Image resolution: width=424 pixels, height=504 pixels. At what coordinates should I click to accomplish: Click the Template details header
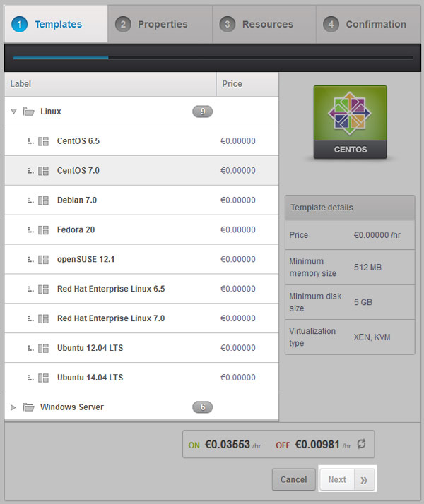350,208
